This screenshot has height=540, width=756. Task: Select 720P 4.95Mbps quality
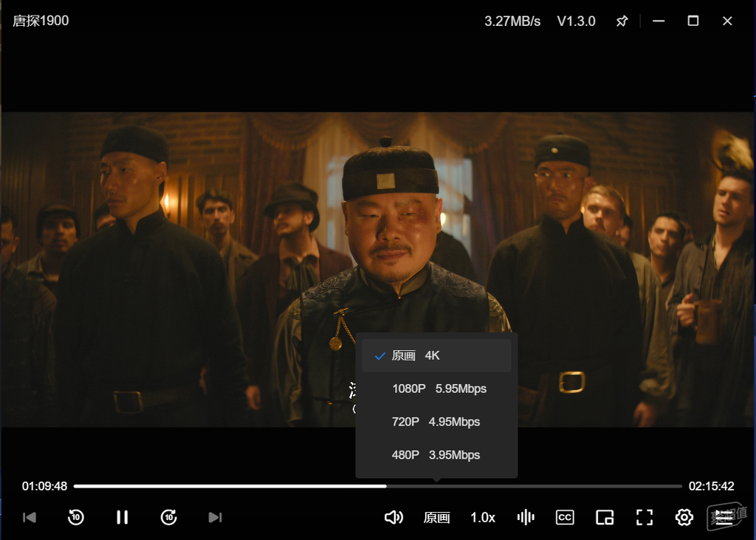coord(436,422)
